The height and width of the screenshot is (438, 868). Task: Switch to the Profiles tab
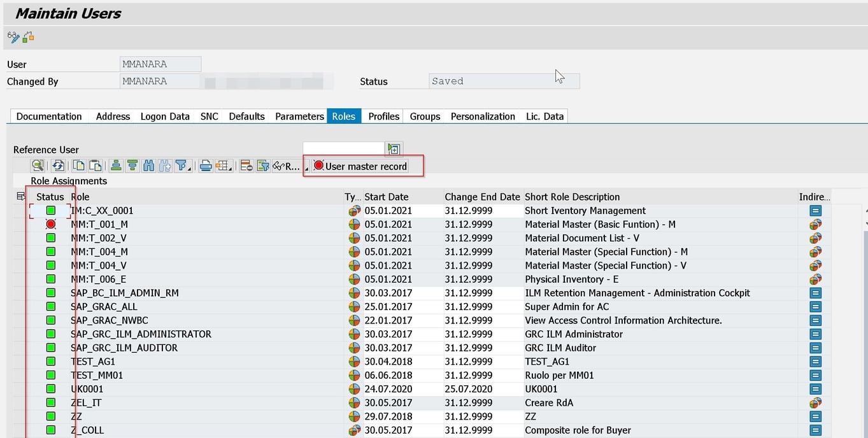tap(383, 116)
